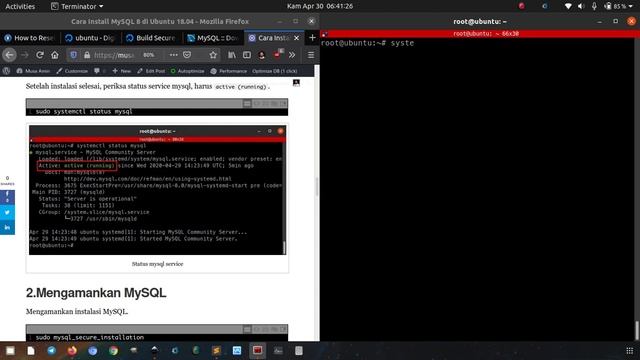This screenshot has height=360, width=640.
Task: Switch to Build Secure tab
Action: pyautogui.click(x=151, y=38)
